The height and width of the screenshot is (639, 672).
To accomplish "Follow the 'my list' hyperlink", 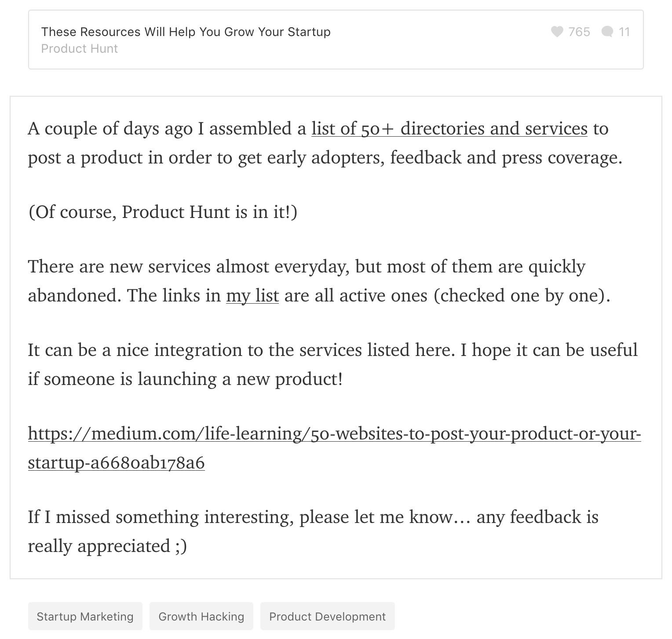I will (x=252, y=295).
